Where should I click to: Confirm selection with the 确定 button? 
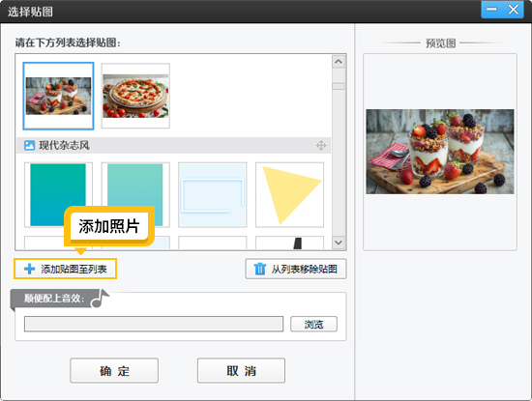click(x=114, y=370)
